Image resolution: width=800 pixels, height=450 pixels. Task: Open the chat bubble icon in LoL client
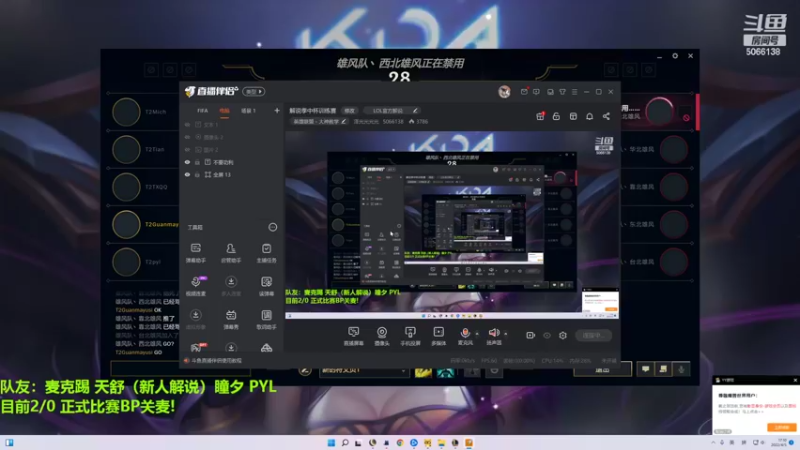(645, 369)
